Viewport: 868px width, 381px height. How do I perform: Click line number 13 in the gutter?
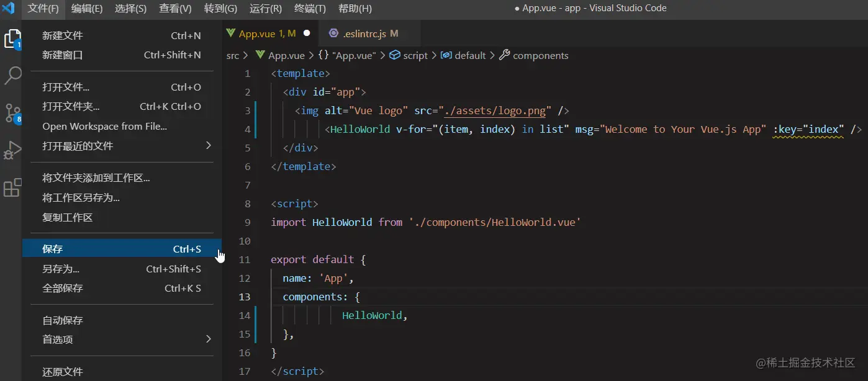point(245,297)
